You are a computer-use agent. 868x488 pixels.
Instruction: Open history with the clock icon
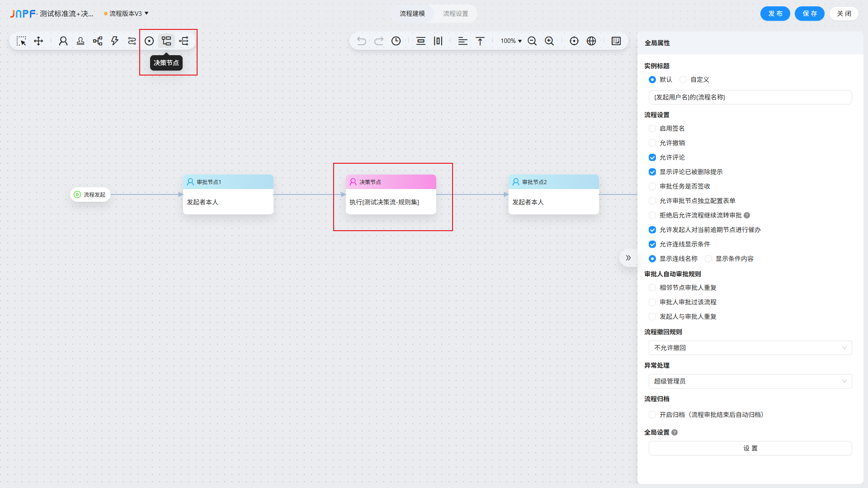(396, 41)
